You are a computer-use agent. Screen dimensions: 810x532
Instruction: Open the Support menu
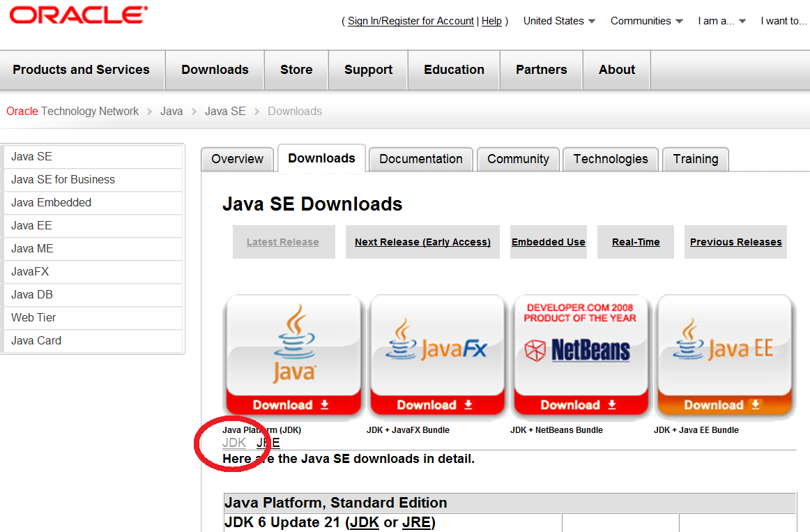368,70
